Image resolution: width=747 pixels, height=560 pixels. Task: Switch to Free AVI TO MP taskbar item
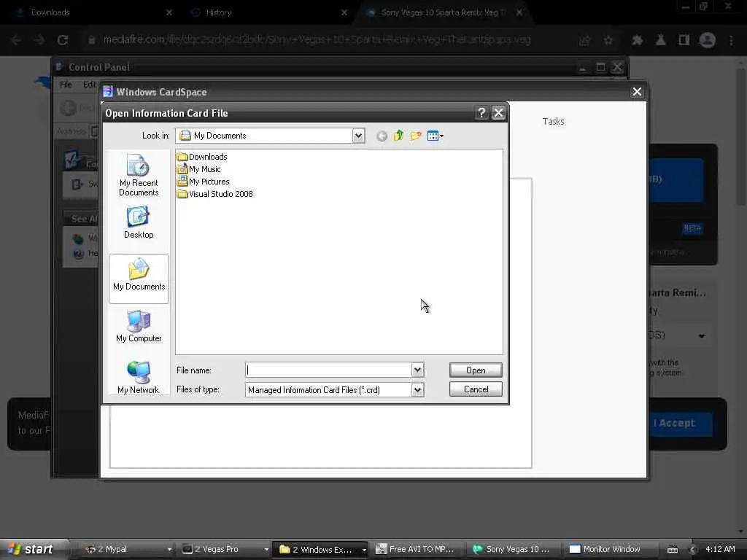pyautogui.click(x=417, y=549)
